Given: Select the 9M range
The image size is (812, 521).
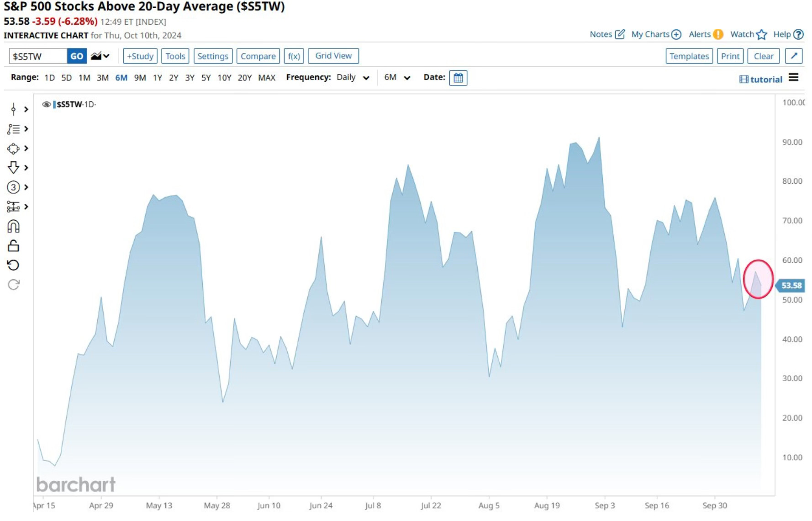Looking at the screenshot, I should pos(140,78).
